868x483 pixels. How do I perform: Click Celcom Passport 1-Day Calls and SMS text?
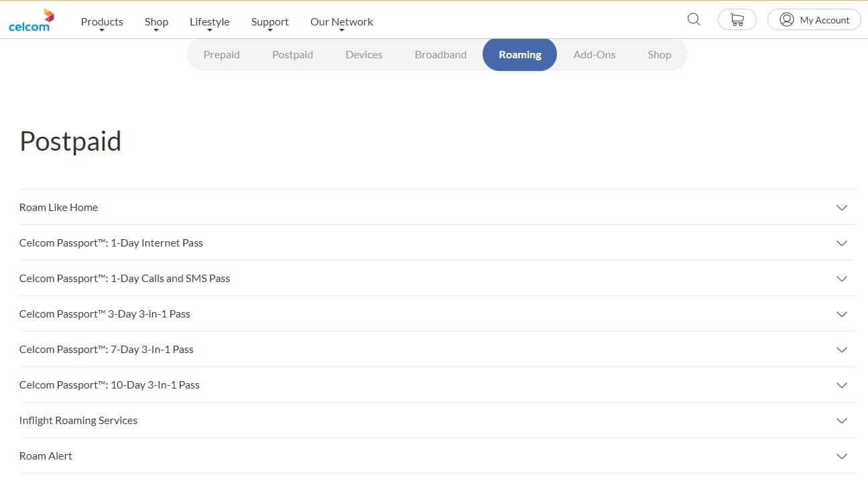point(125,279)
